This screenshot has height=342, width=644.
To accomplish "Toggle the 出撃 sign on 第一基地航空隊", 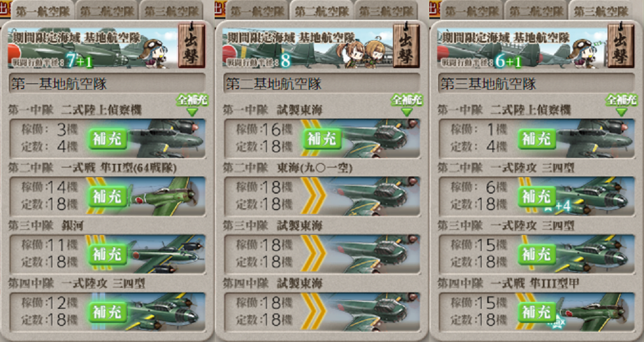I will coord(191,46).
